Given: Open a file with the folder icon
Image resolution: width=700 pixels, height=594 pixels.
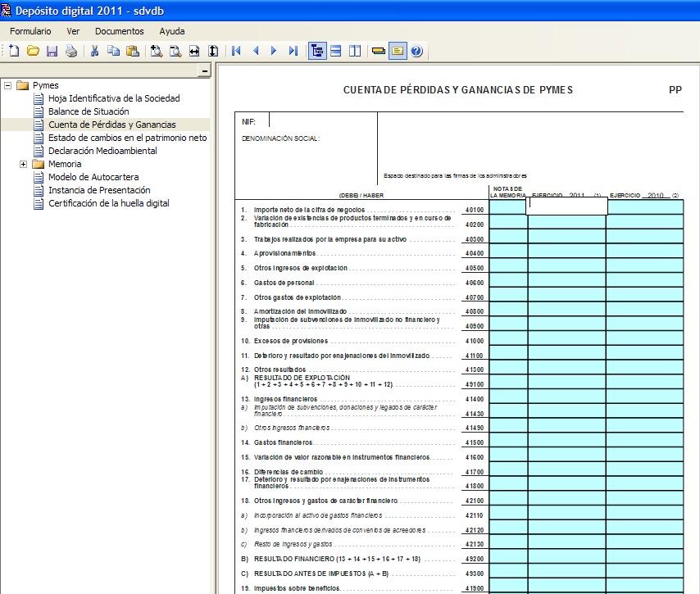Looking at the screenshot, I should coord(33,51).
